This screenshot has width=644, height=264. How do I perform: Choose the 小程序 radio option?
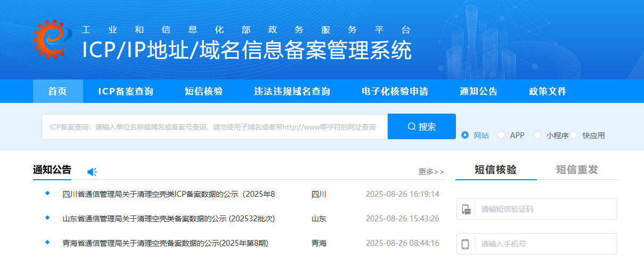point(537,135)
